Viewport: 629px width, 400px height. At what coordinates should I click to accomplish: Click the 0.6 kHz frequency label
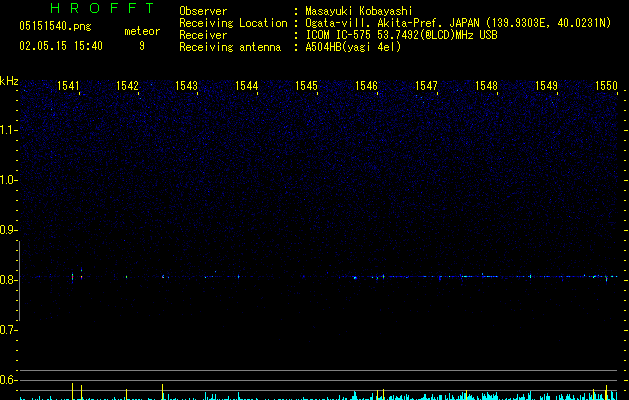pos(8,380)
